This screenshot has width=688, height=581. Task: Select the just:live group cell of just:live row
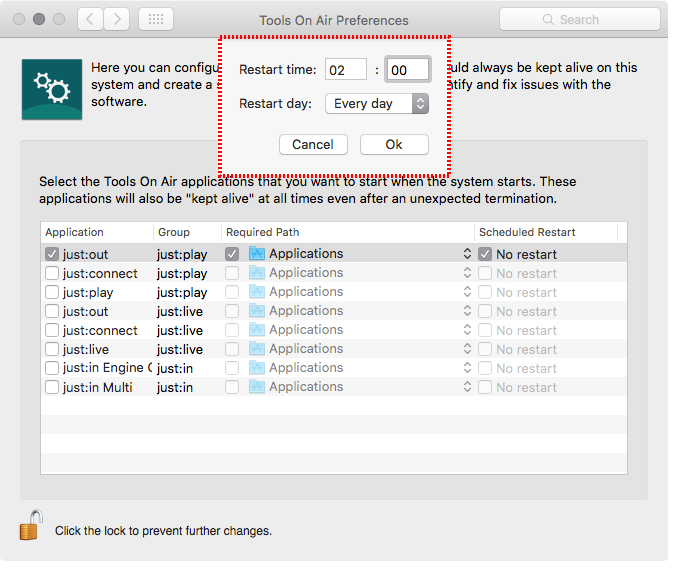180,350
